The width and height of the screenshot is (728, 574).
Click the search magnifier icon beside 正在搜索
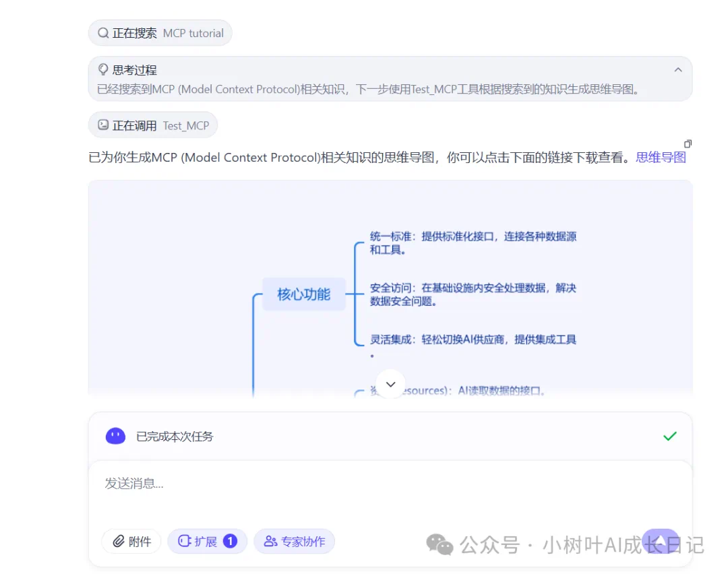point(103,33)
